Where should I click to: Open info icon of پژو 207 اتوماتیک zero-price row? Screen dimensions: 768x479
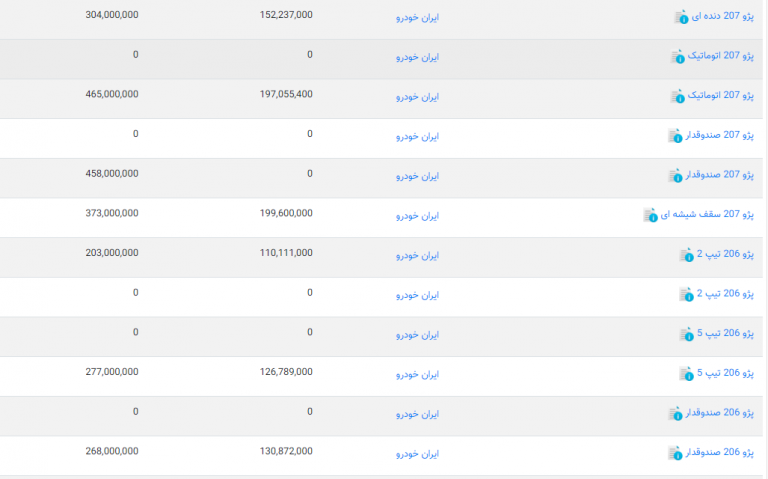click(x=677, y=57)
